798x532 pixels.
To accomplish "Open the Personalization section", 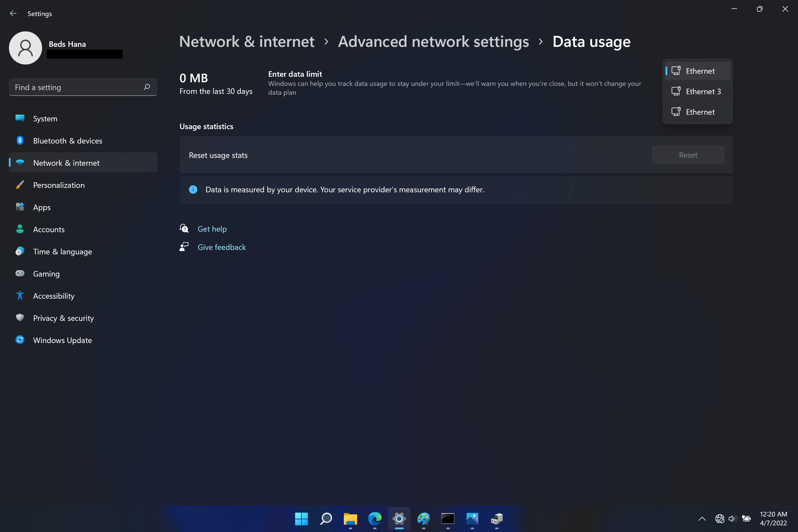I will pyautogui.click(x=59, y=185).
